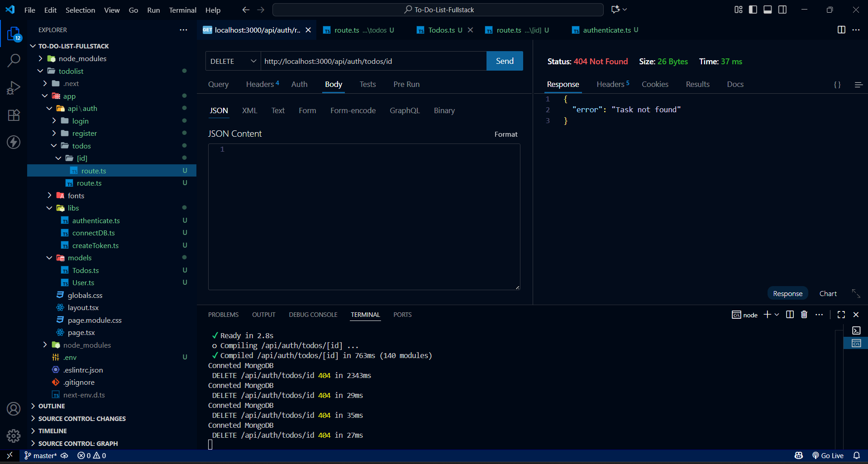Expand the node_modules folder

(x=82, y=59)
